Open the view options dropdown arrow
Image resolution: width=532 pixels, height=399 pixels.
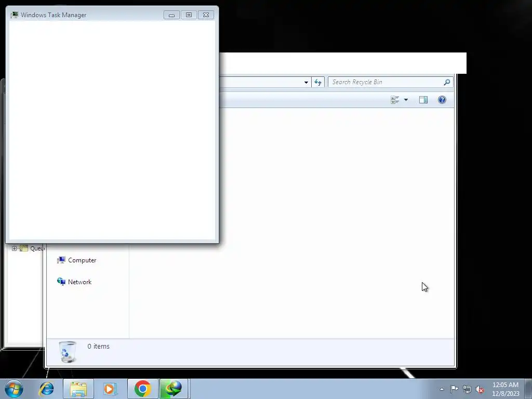(406, 100)
